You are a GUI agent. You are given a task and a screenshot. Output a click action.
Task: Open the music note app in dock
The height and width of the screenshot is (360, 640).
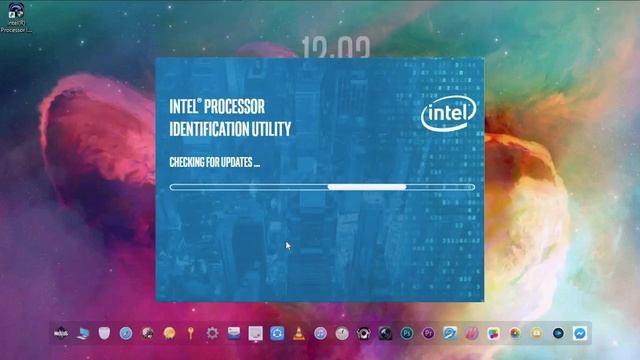(x=320, y=333)
